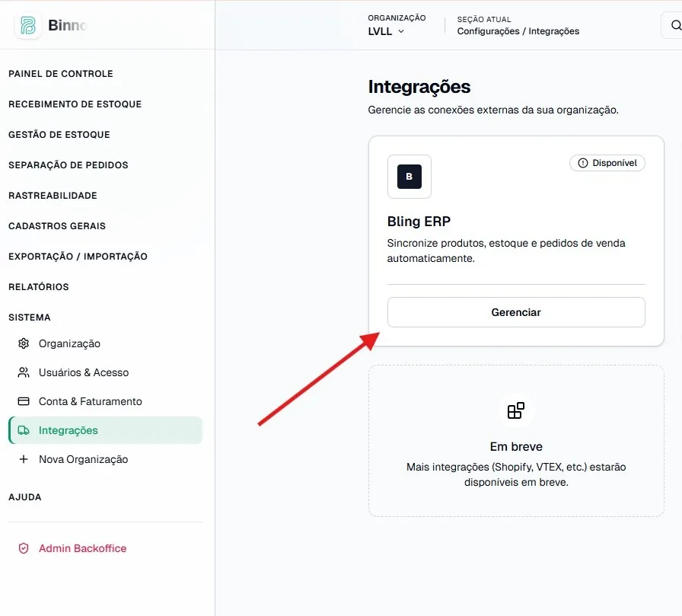Select the gear icon next to Organização
682x616 pixels.
[23, 343]
